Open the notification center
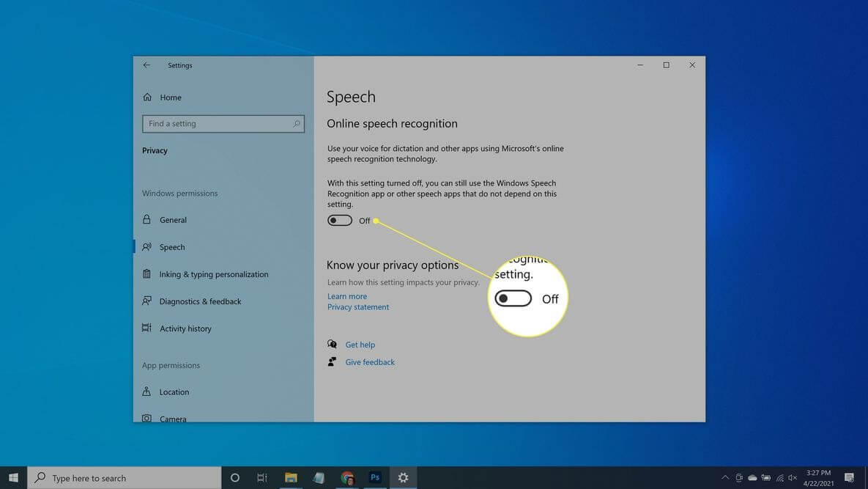The image size is (868, 489). pyautogui.click(x=849, y=477)
